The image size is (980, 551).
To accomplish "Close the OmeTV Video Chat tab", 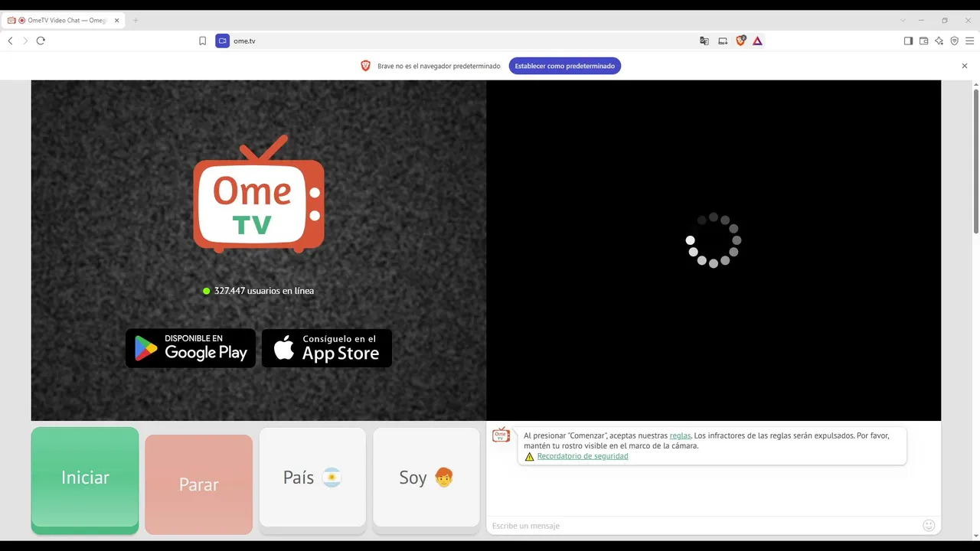I will coord(117,21).
